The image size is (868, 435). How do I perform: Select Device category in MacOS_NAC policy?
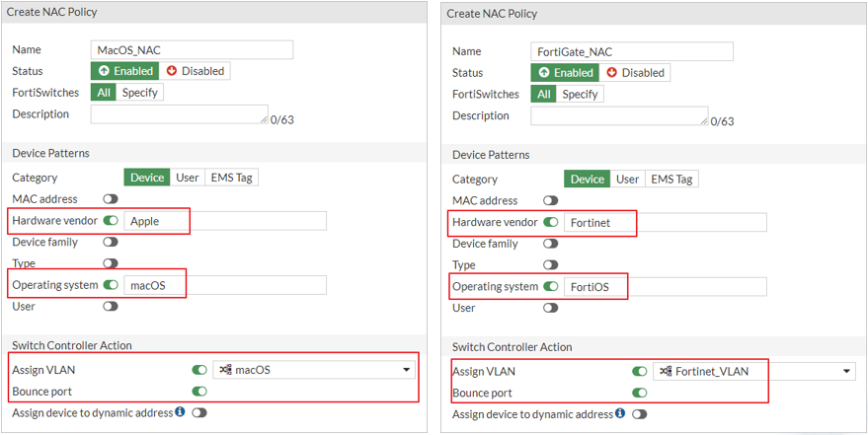147,178
